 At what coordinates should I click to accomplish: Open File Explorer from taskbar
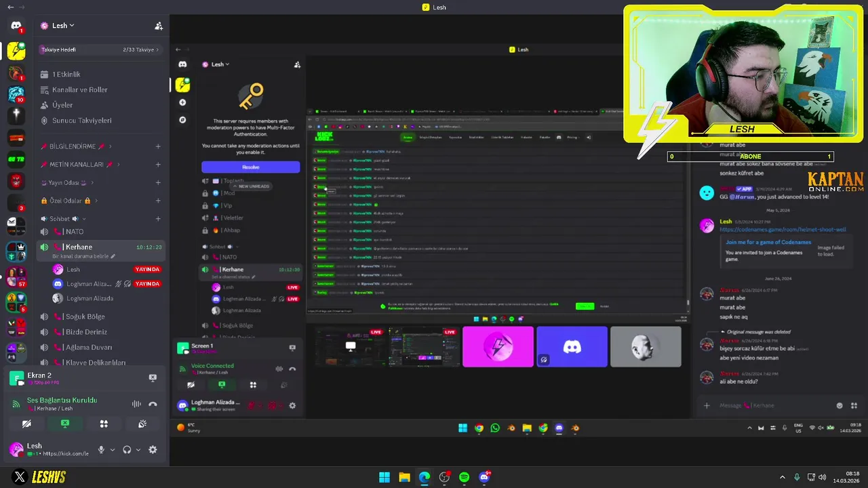(x=404, y=477)
